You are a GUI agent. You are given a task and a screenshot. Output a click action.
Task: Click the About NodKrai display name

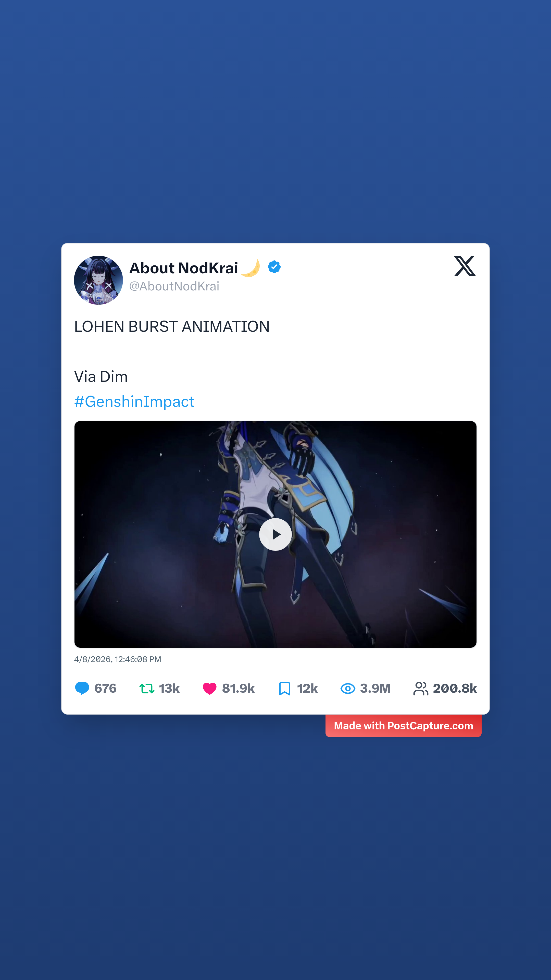coord(184,268)
